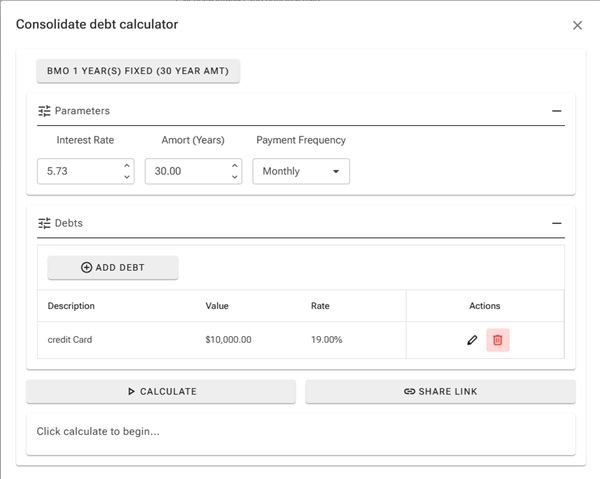Screen dimensions: 600x479
Task: Delete the credit Card debt with trash icon
Action: click(x=497, y=340)
